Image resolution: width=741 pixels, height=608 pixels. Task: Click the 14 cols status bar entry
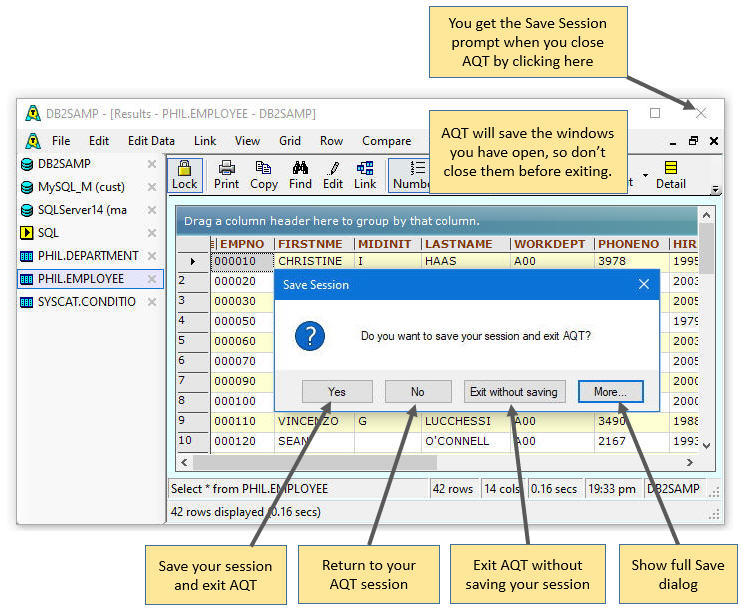(x=502, y=489)
